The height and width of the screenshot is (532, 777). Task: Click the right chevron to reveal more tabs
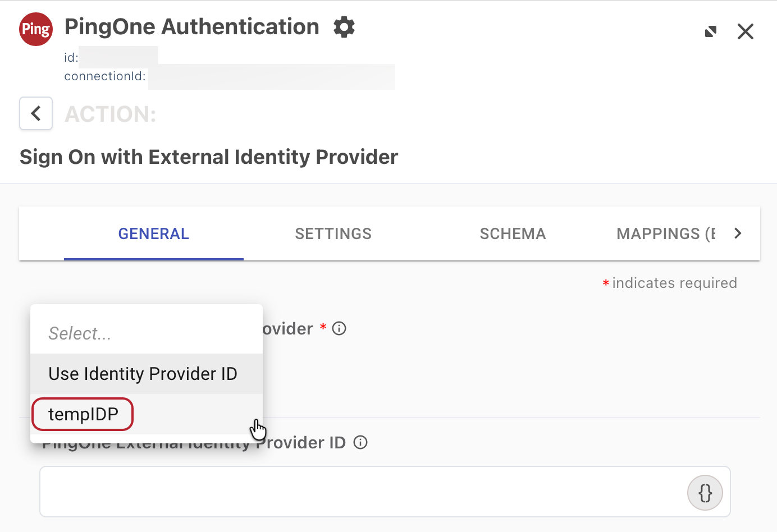pyautogui.click(x=738, y=233)
